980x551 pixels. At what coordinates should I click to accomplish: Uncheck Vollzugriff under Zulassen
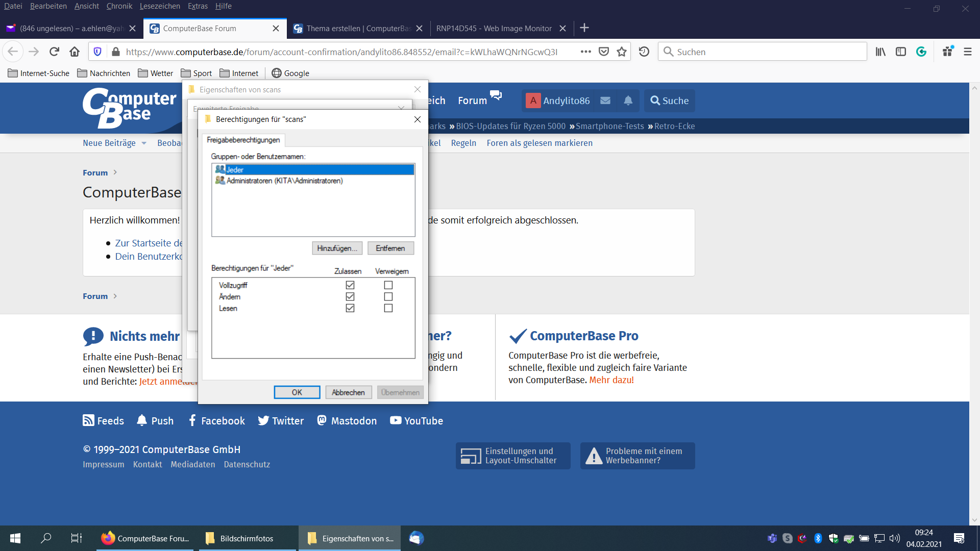click(x=350, y=285)
